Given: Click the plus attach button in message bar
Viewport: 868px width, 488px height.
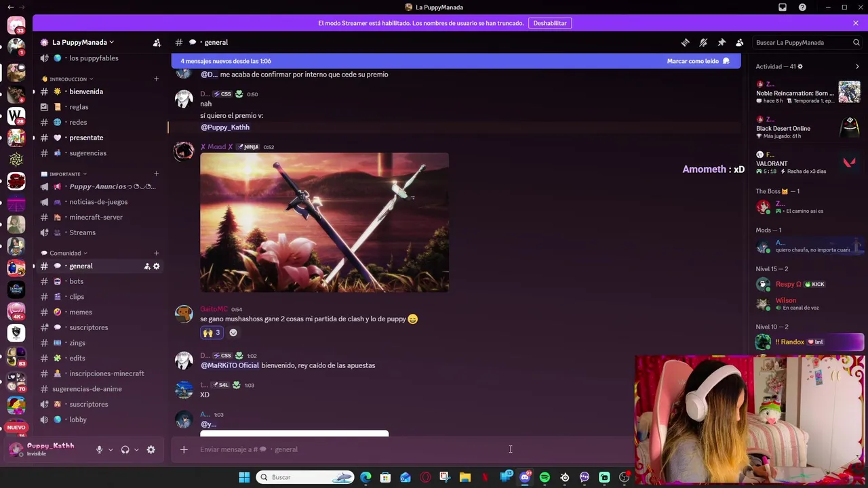Looking at the screenshot, I should tap(184, 449).
